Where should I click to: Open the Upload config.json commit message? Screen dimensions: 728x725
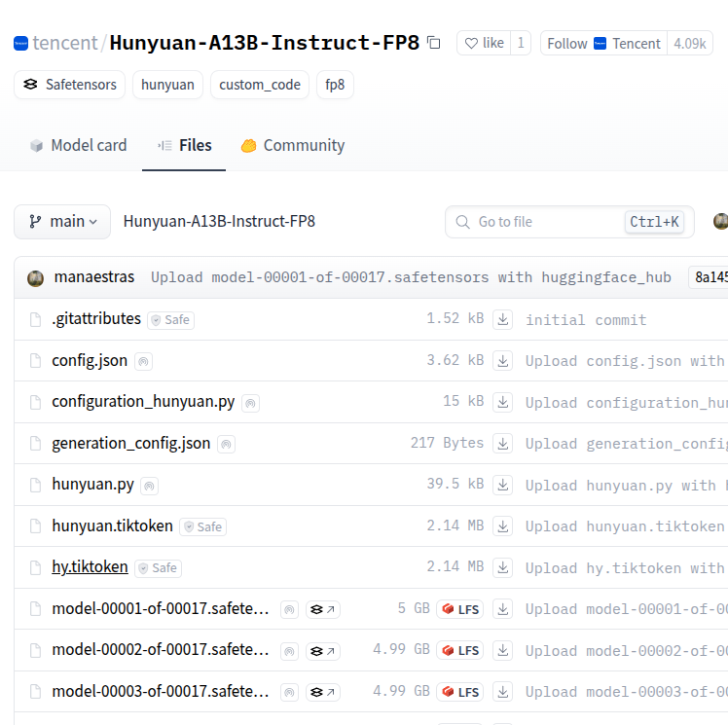point(626,361)
